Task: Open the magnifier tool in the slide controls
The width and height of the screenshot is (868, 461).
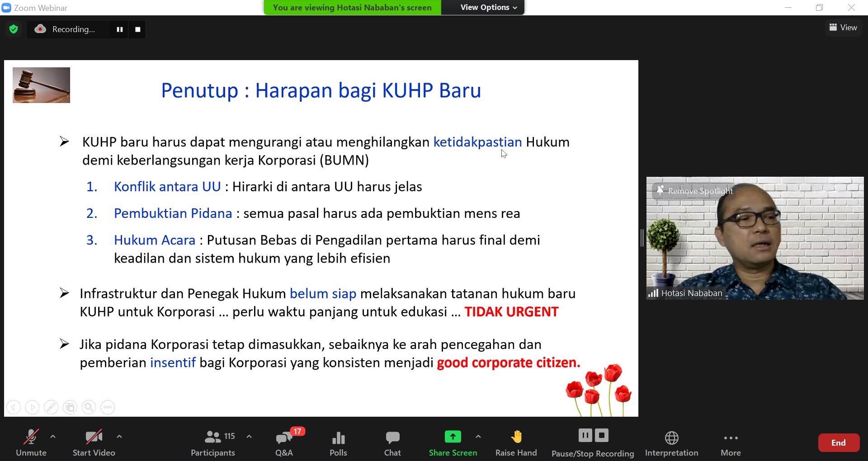Action: tap(89, 407)
